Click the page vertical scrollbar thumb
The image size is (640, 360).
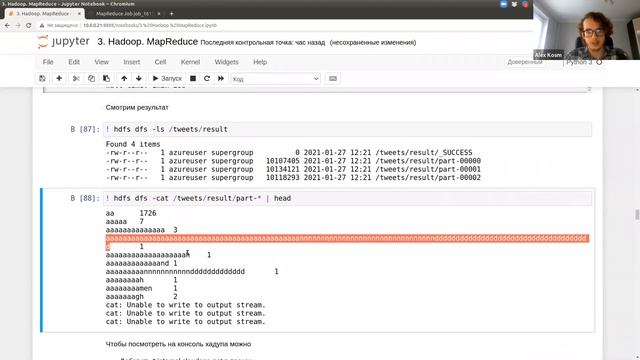pos(637,214)
